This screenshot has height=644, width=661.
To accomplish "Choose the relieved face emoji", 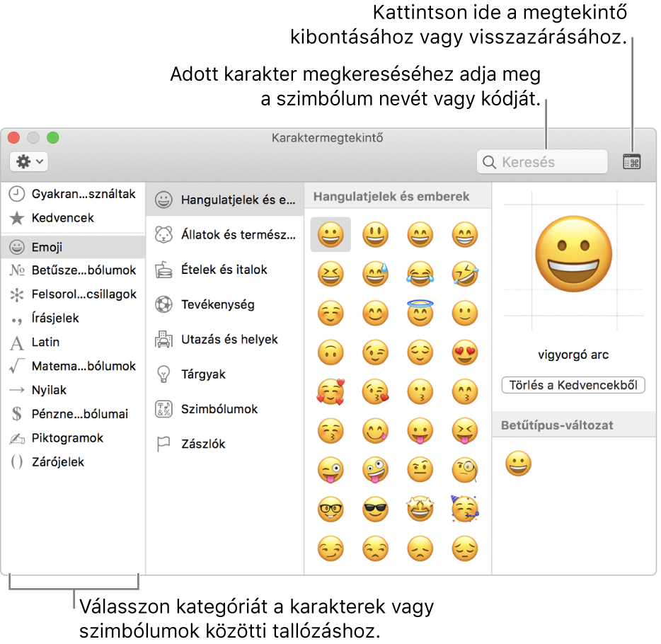I will coord(420,352).
